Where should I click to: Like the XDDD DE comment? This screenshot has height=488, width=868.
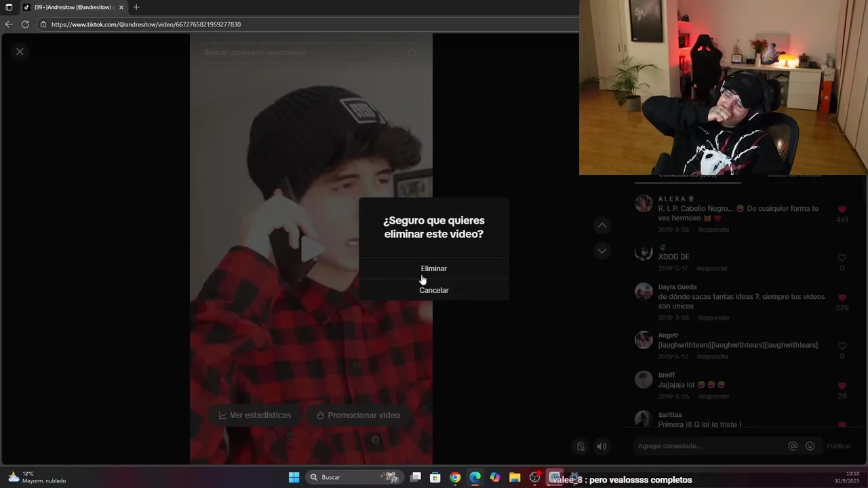pos(842,258)
